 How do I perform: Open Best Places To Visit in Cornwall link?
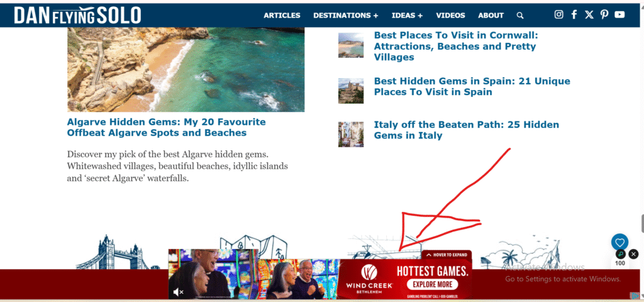click(456, 46)
